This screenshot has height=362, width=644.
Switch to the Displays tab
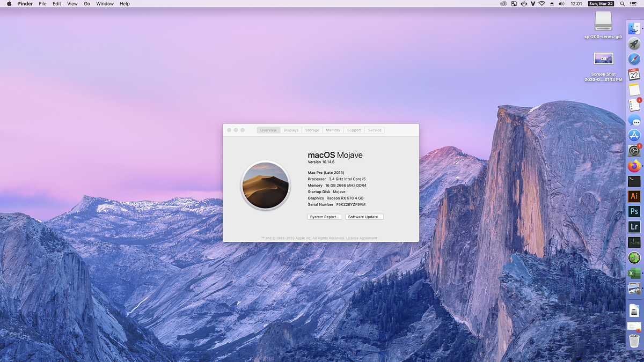(291, 130)
